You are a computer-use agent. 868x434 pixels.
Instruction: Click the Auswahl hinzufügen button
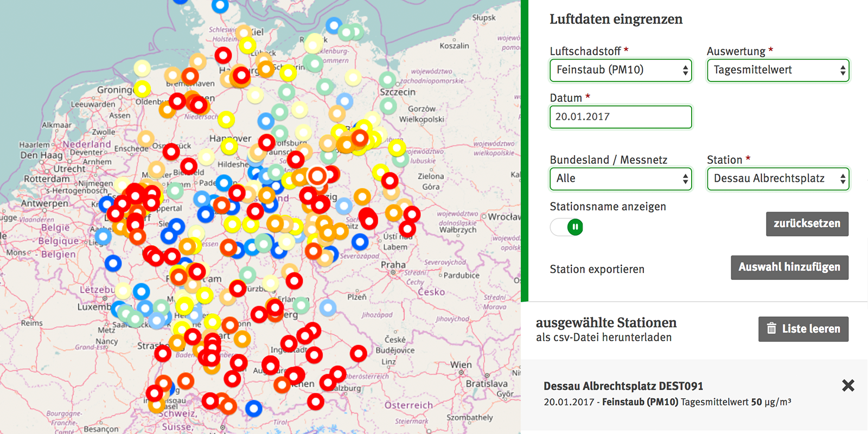(789, 267)
